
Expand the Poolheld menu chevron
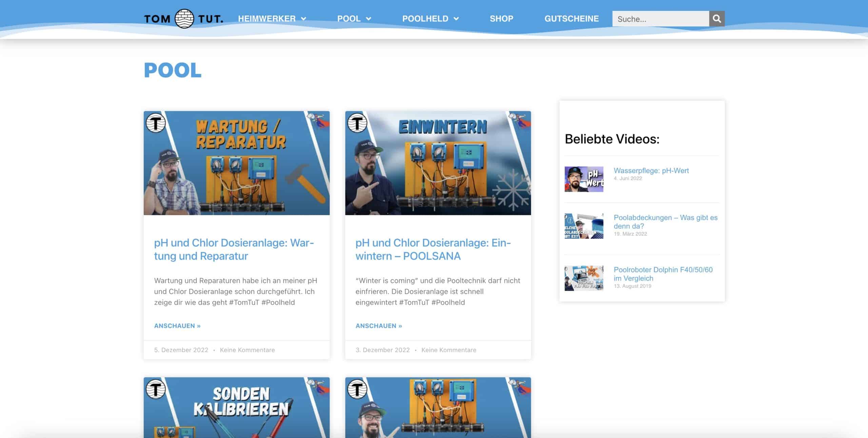click(456, 19)
